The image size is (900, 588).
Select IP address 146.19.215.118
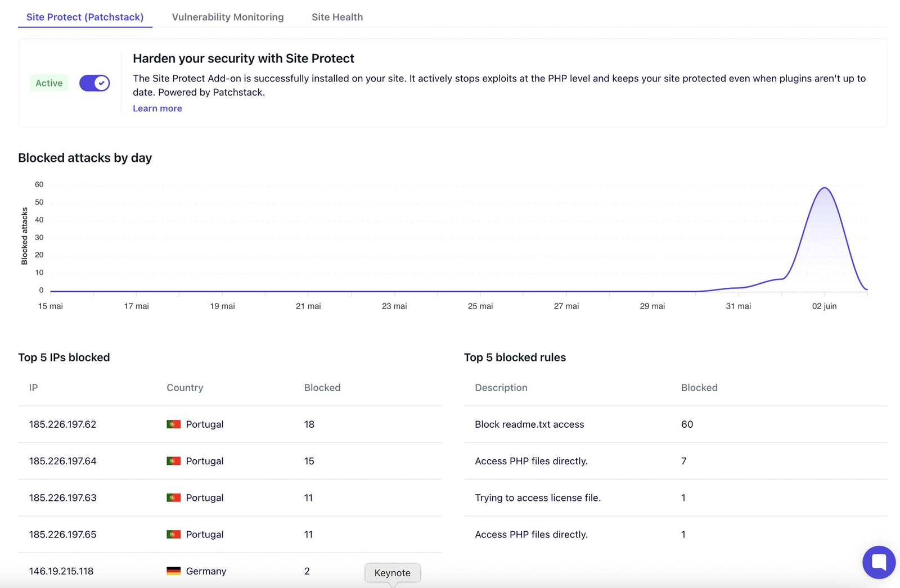61,571
